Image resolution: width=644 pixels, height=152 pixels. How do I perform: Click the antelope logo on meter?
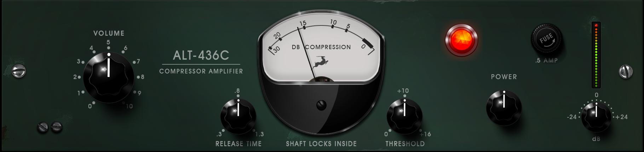click(321, 62)
